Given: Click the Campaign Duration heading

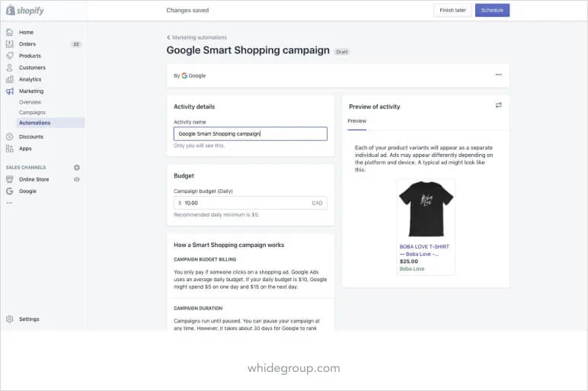Looking at the screenshot, I should click(198, 309).
